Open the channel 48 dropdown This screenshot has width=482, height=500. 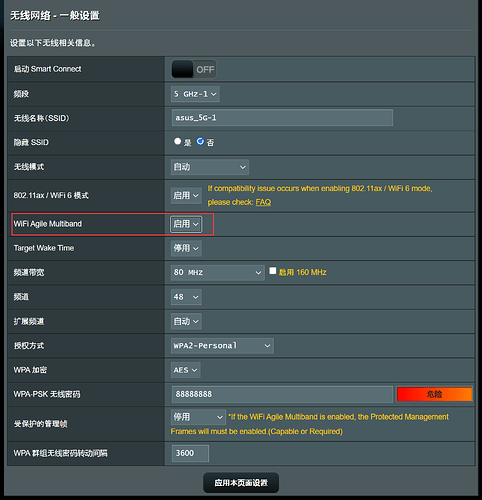click(186, 297)
